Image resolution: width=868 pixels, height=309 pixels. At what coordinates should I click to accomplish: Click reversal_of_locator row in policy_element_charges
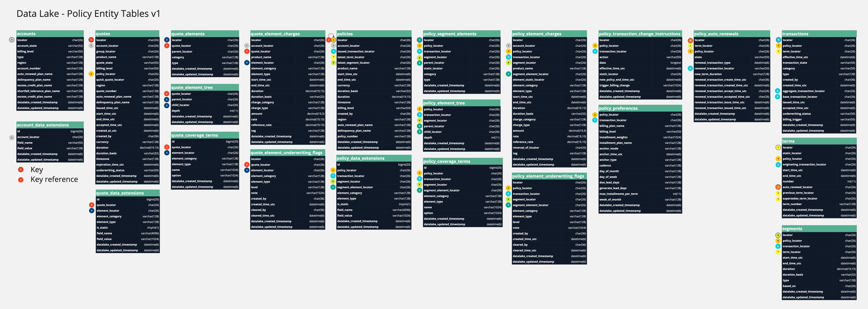549,147
